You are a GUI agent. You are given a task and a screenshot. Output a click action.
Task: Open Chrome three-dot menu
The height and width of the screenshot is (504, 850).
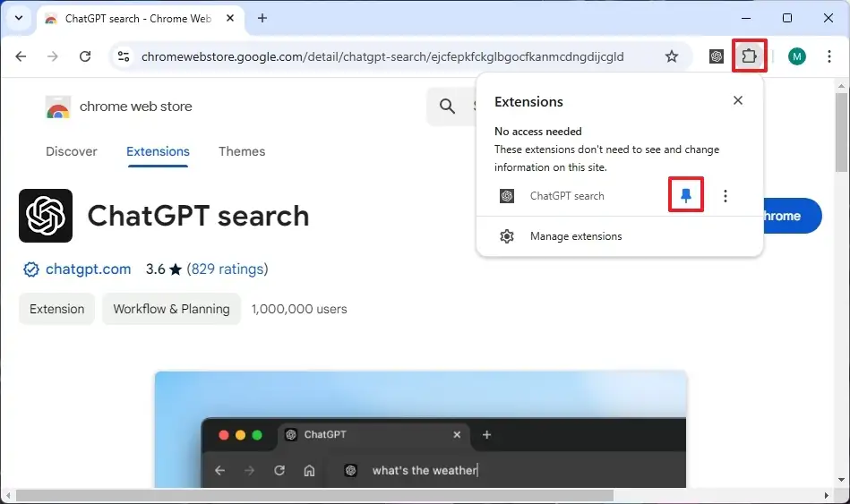[829, 56]
